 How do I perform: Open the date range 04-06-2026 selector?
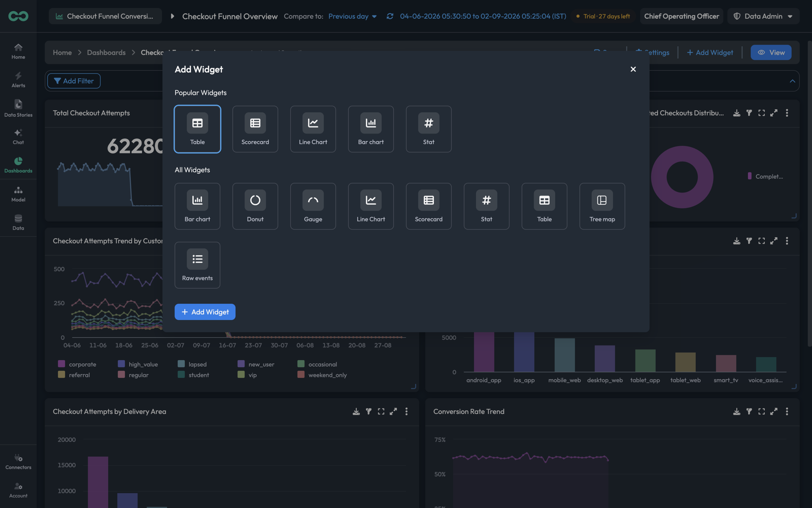483,16
